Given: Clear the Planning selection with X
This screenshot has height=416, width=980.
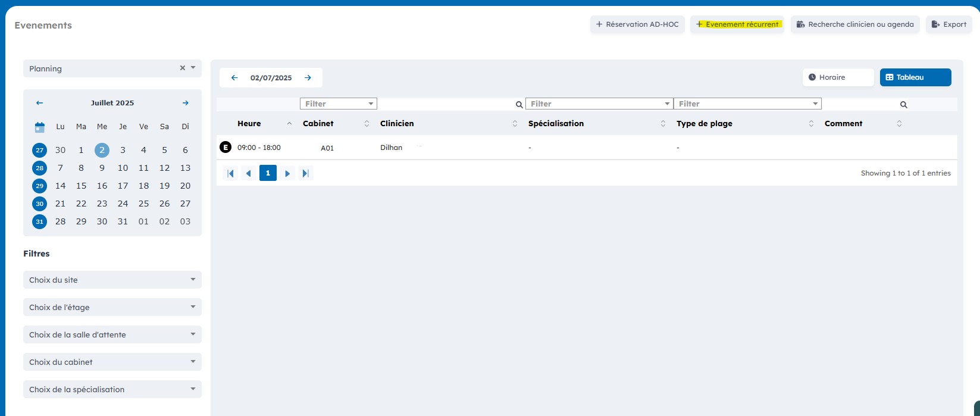Looking at the screenshot, I should pos(183,68).
